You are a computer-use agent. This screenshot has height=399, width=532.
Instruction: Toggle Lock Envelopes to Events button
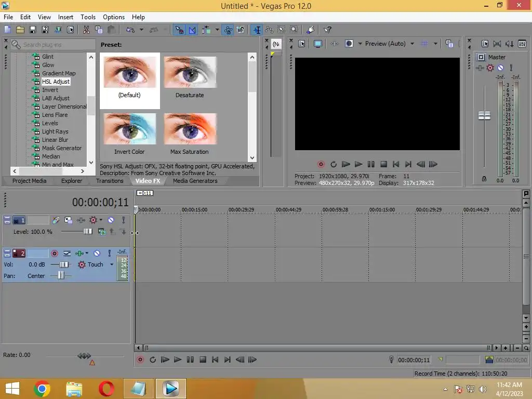coord(228,30)
